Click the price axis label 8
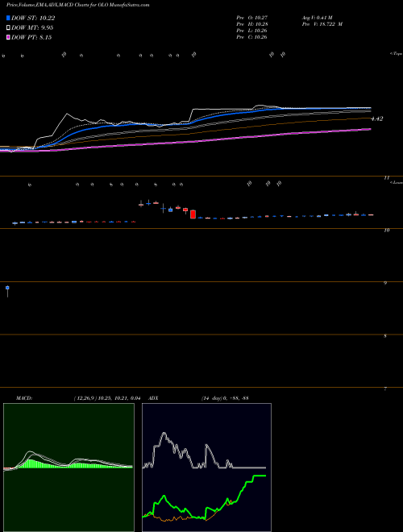The height and width of the screenshot is (532, 403). 386,335
